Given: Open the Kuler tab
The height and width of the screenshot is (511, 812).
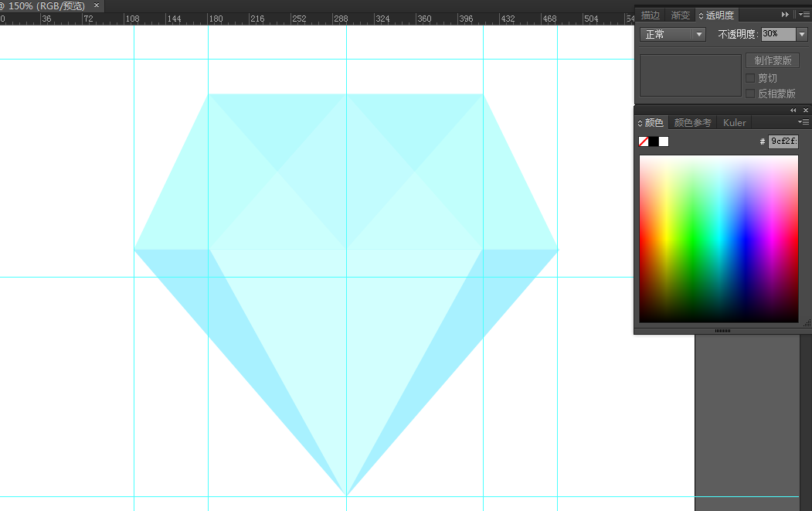Looking at the screenshot, I should point(735,123).
